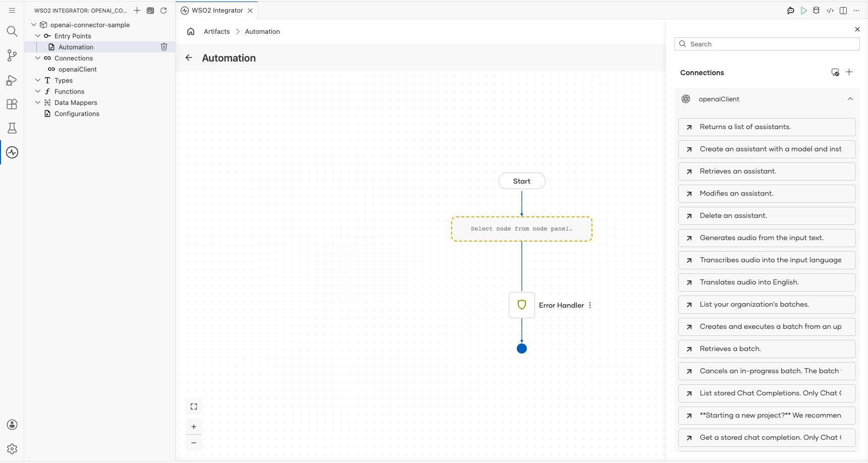Click the home icon in breadcrumb
Viewport: 868px width, 463px height.
191,31
